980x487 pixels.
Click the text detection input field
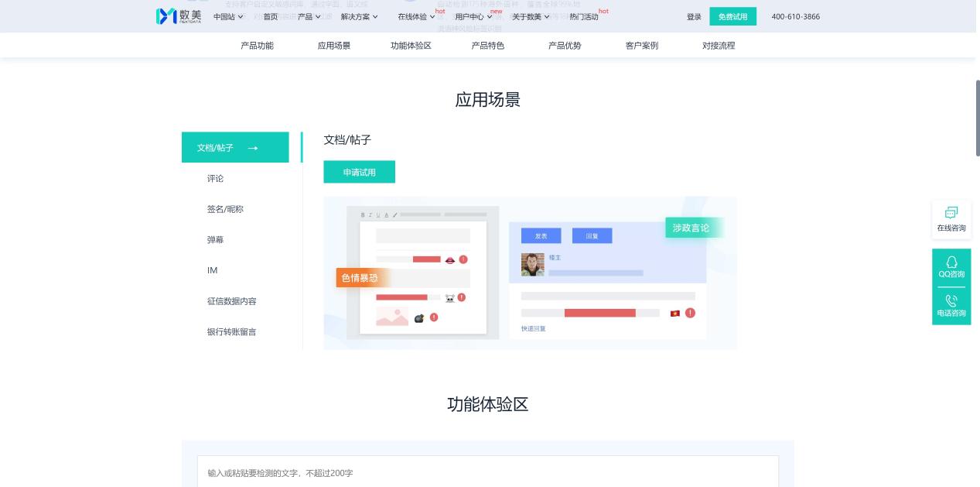(487, 472)
